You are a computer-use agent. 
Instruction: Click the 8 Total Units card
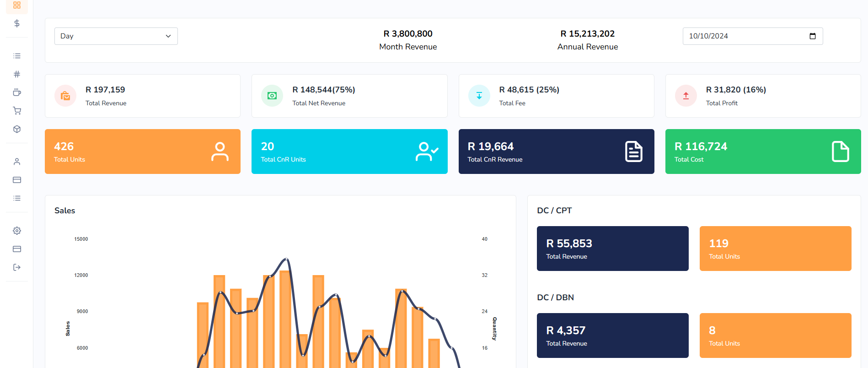(x=776, y=336)
